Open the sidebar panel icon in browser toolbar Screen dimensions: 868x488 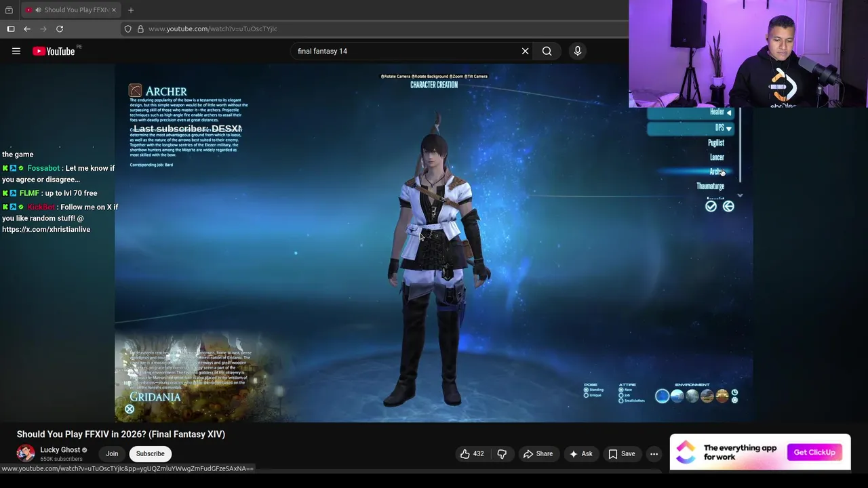(x=11, y=28)
